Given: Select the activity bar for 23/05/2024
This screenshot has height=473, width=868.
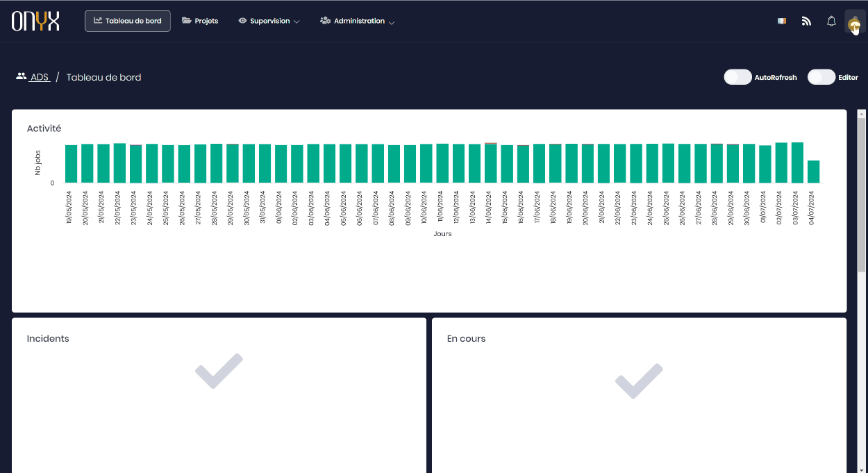Looking at the screenshot, I should click(135, 164).
